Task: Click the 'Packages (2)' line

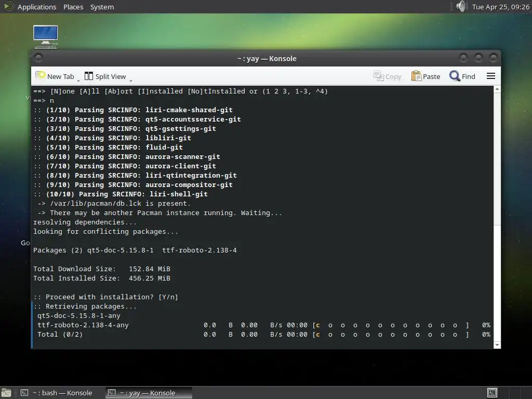Action: coord(135,250)
